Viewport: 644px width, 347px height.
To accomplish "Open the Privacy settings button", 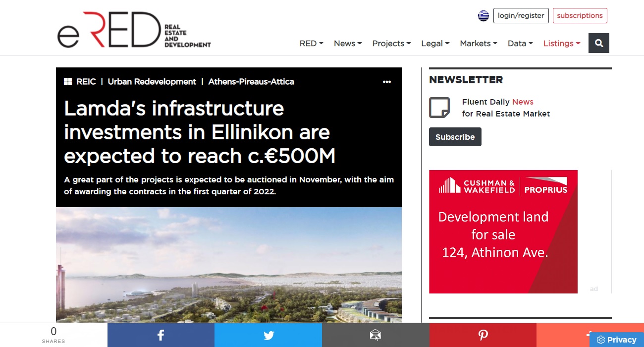I will (x=617, y=340).
